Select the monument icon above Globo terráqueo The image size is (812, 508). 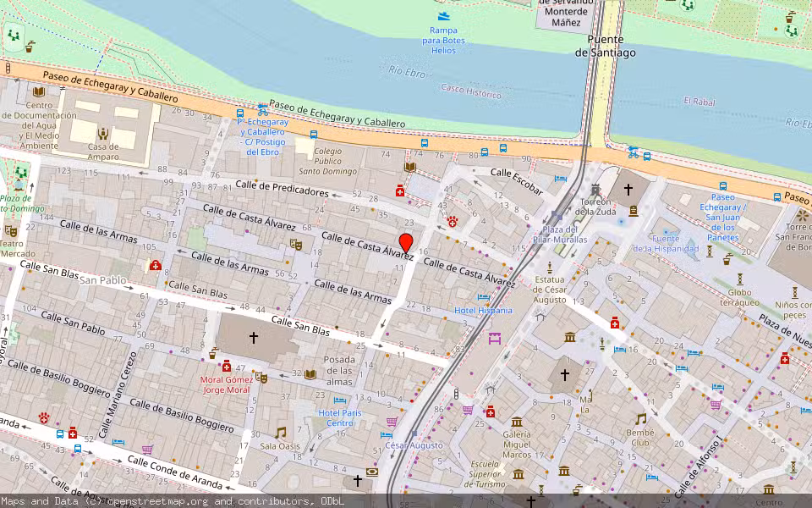click(740, 279)
